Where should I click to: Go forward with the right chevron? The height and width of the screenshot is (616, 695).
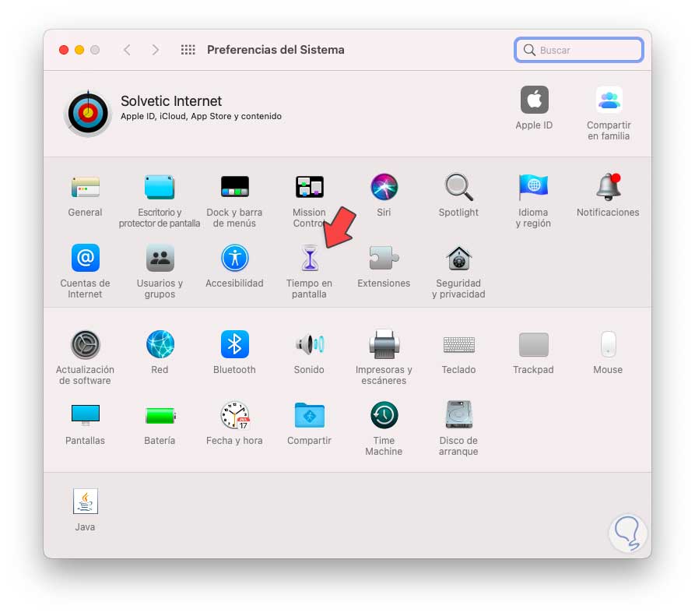pyautogui.click(x=155, y=50)
